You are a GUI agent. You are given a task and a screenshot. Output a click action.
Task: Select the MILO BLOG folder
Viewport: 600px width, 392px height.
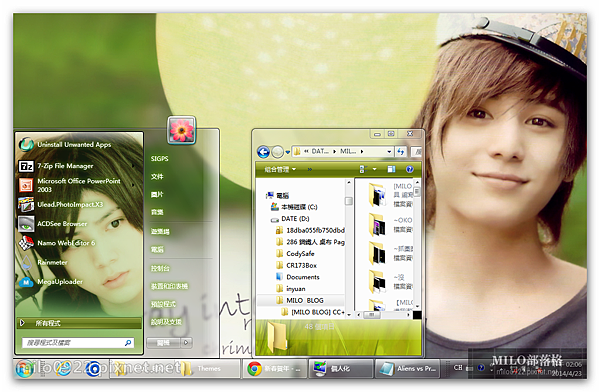click(x=300, y=301)
